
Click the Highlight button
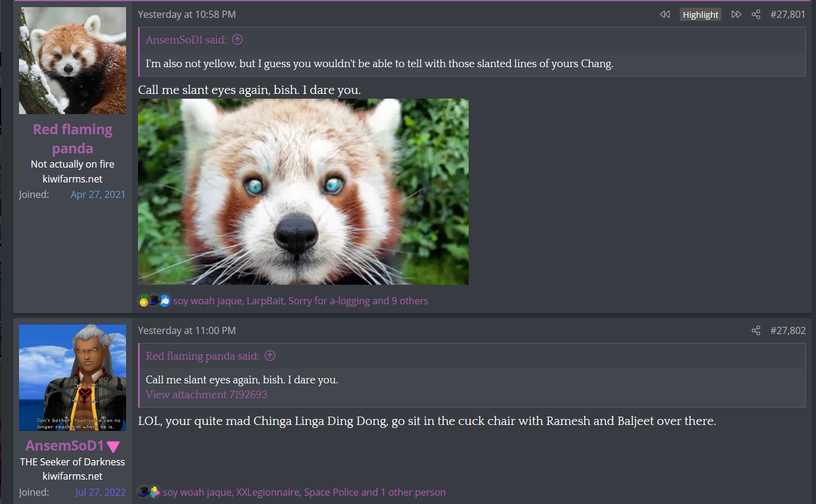[x=701, y=15]
